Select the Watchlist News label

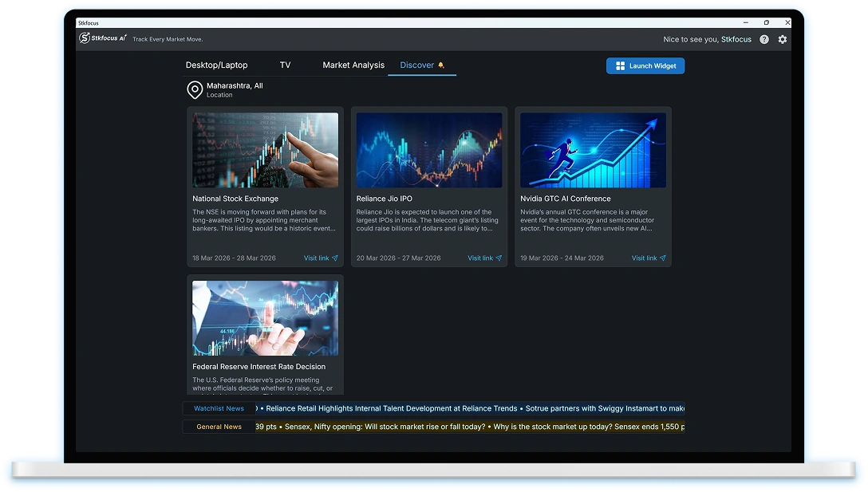tap(219, 408)
